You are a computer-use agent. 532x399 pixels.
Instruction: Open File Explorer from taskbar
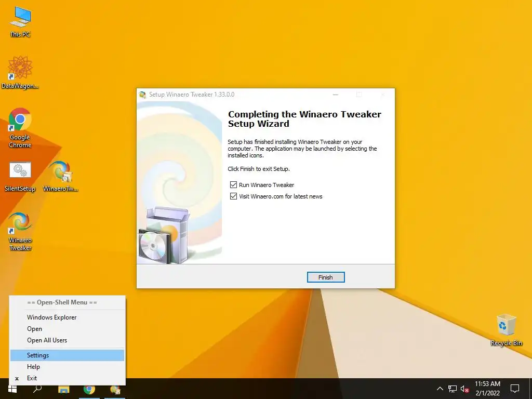(63, 389)
